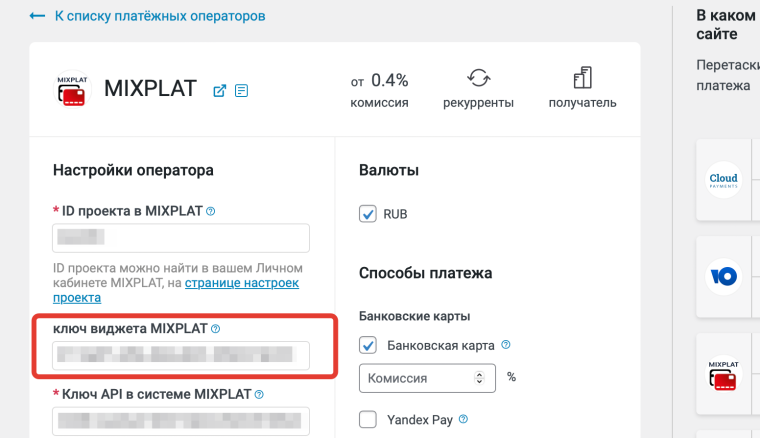Go back via К списку платёжных операторов
Image resolution: width=760 pixels, height=438 pixels.
tap(147, 16)
